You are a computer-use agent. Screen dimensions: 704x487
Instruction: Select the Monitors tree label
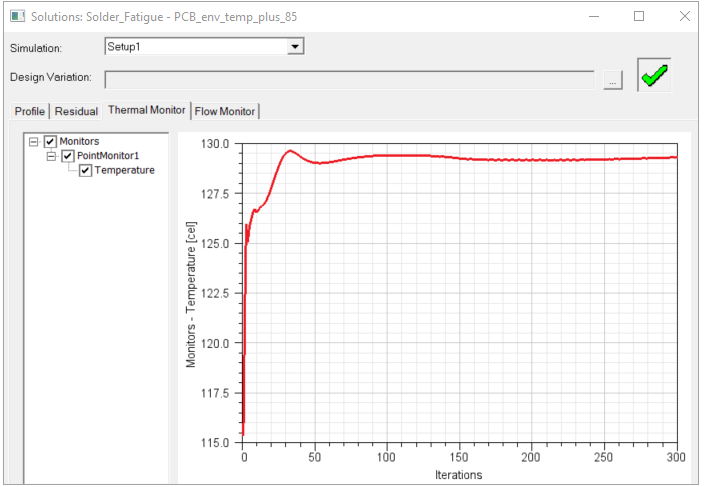[79, 141]
